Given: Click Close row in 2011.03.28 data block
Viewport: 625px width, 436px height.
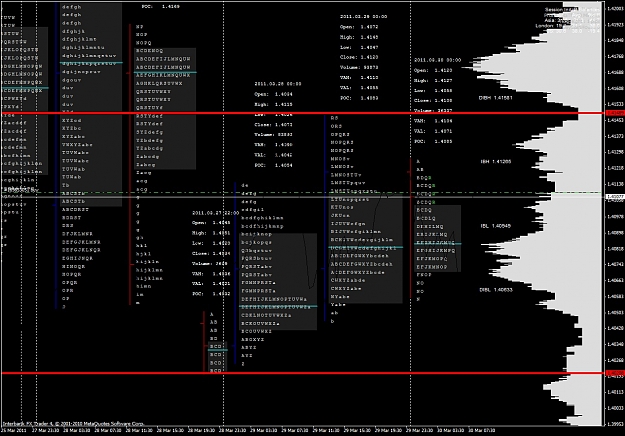Looking at the screenshot, I should tap(273, 125).
